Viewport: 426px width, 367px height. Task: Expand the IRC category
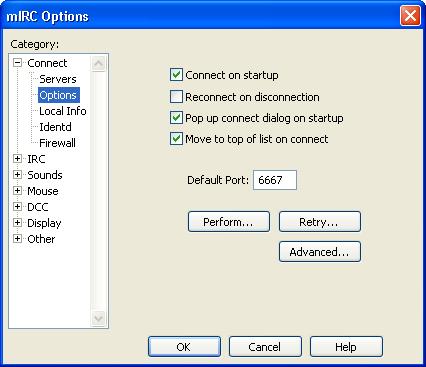tap(17, 159)
